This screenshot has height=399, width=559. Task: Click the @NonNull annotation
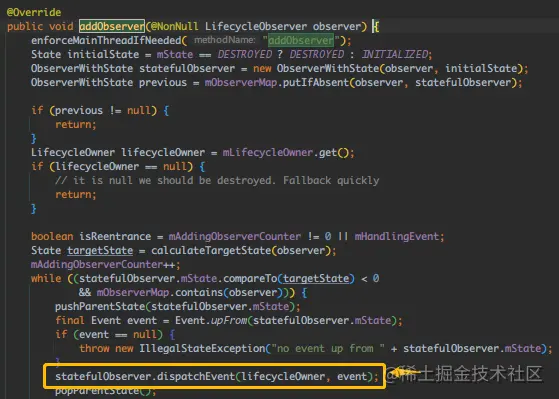pyautogui.click(x=174, y=26)
